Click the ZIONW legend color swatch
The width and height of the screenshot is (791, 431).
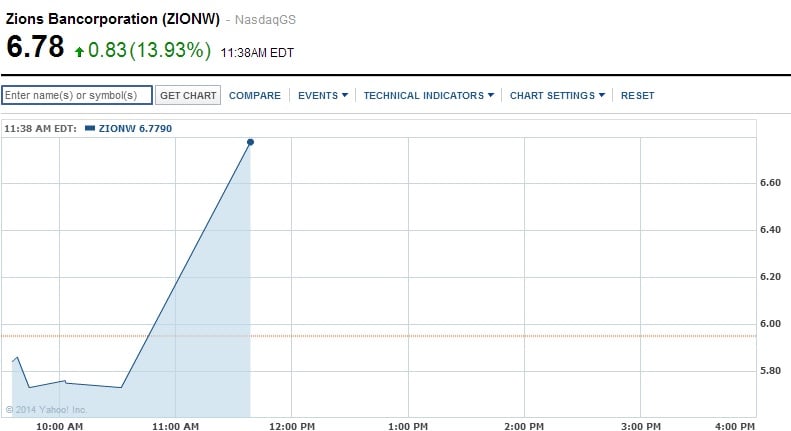90,128
